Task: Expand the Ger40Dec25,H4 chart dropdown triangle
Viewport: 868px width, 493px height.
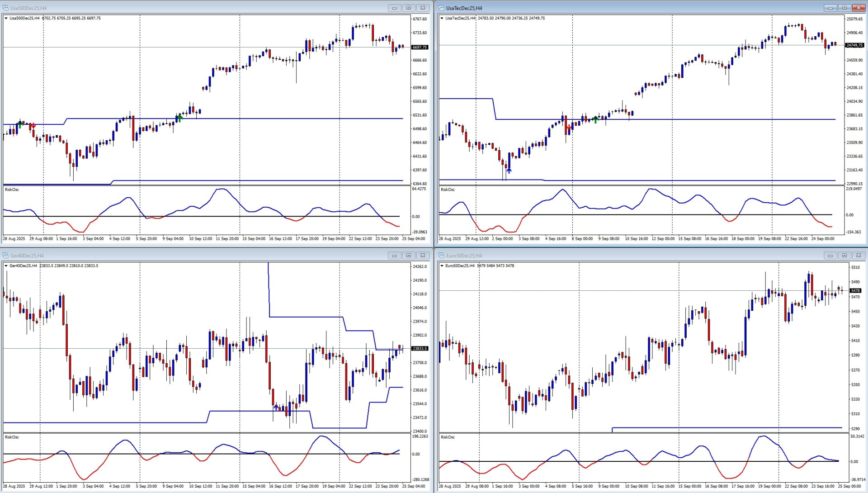Action: pyautogui.click(x=6, y=266)
